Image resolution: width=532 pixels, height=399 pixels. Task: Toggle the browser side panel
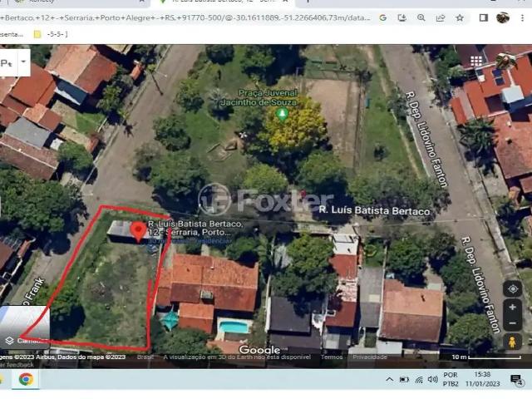484,17
